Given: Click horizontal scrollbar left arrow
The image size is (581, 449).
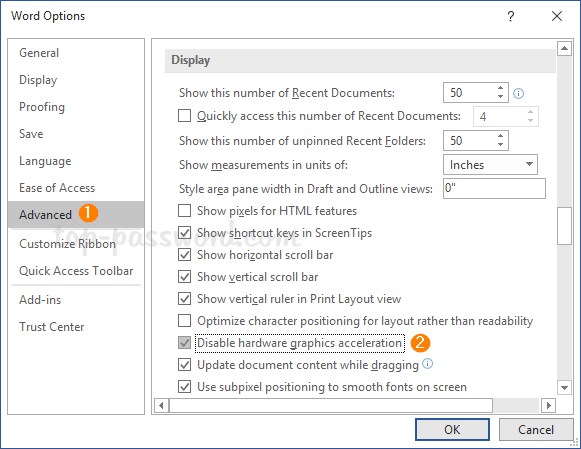Looking at the screenshot, I should point(161,405).
